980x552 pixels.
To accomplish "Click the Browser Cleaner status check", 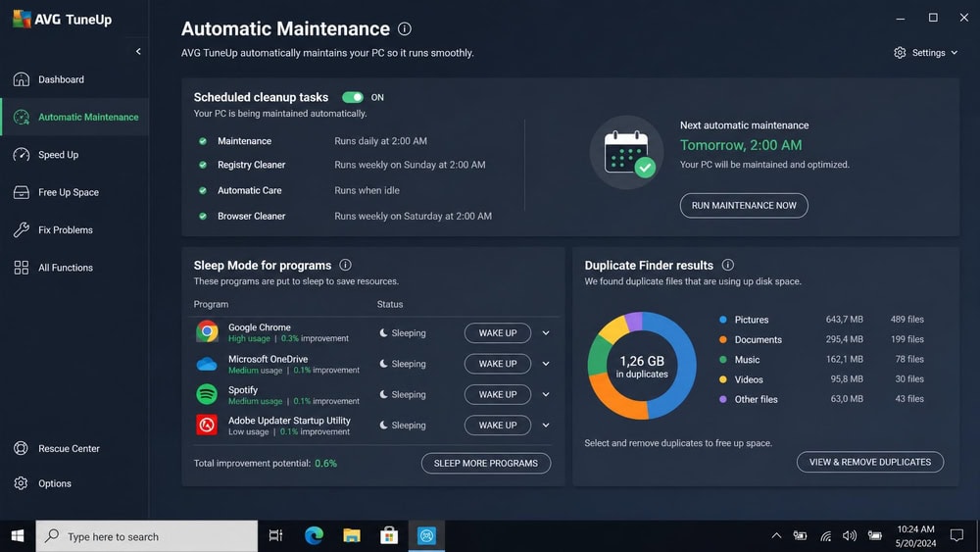I will coord(203,217).
